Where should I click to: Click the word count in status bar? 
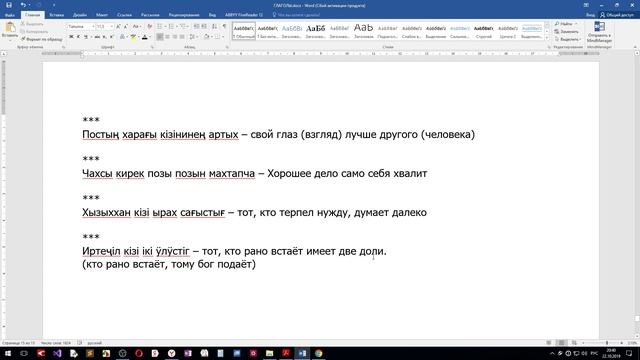[x=56, y=343]
